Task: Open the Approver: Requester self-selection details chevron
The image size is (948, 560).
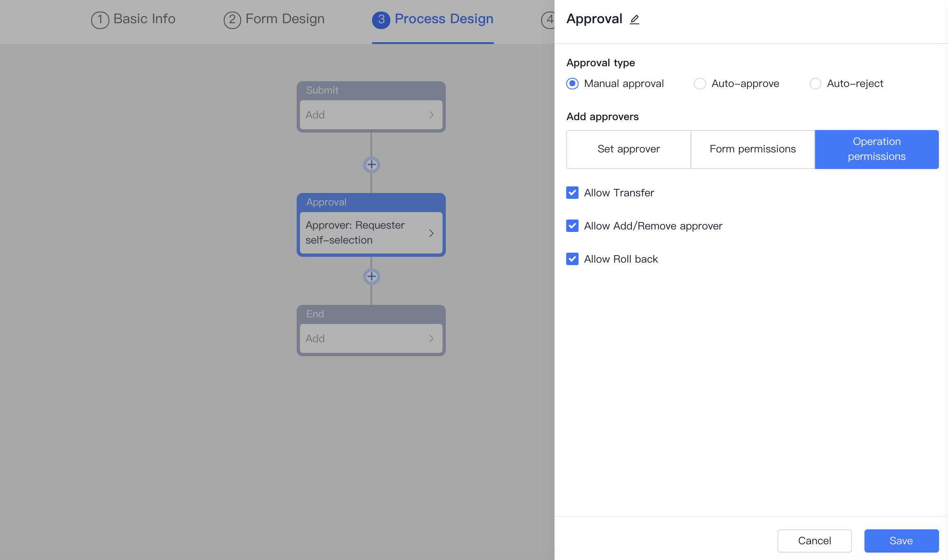Action: 431,233
